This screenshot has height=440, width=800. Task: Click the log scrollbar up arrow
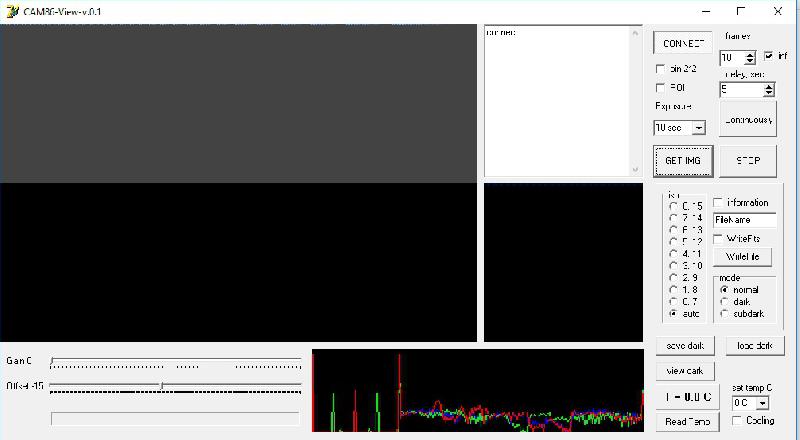[635, 34]
